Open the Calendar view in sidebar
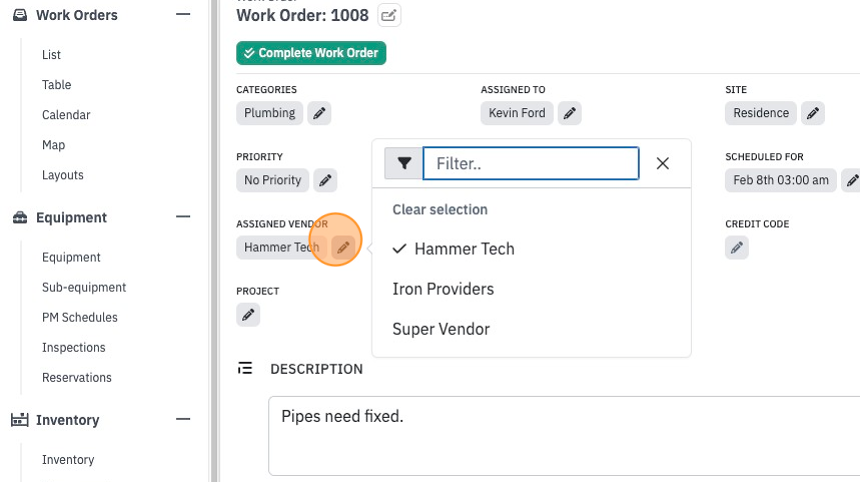Image resolution: width=860 pixels, height=482 pixels. [66, 115]
